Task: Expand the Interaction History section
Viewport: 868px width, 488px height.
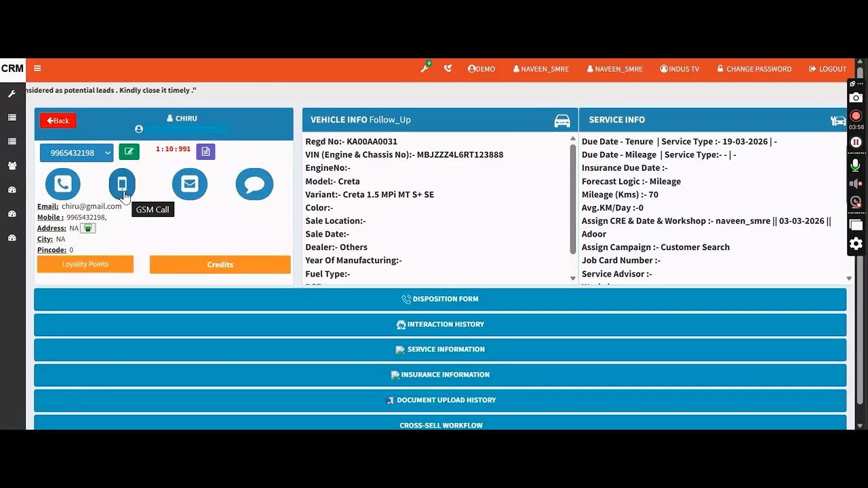Action: pos(440,325)
